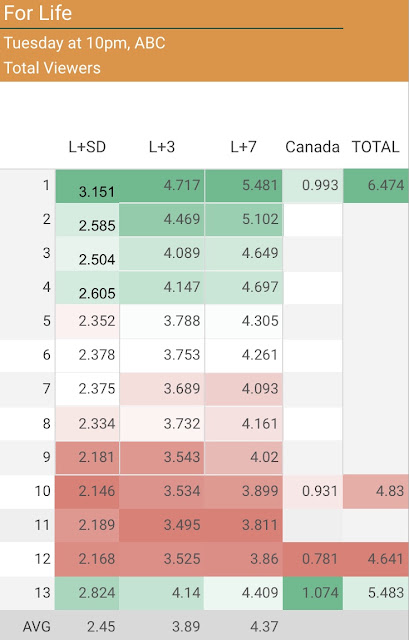The image size is (409, 640).
Task: Click the L+7 value 4.649
Action: click(244, 253)
